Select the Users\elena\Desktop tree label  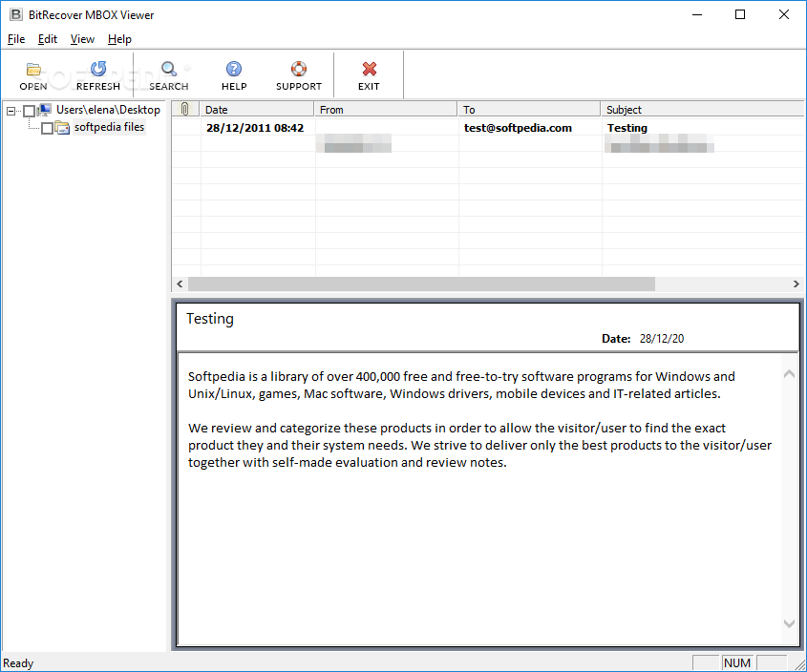pos(108,110)
